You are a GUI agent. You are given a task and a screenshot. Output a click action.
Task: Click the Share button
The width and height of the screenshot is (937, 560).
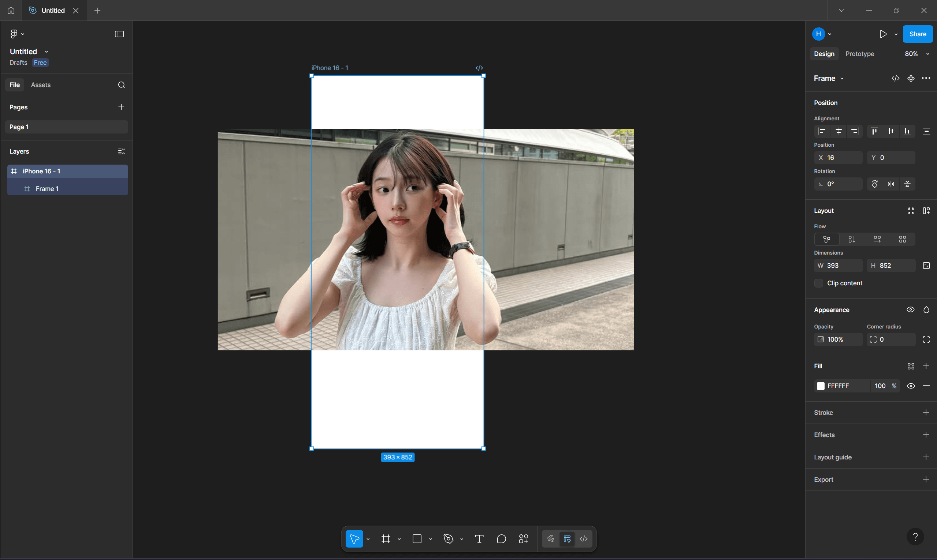coord(917,34)
